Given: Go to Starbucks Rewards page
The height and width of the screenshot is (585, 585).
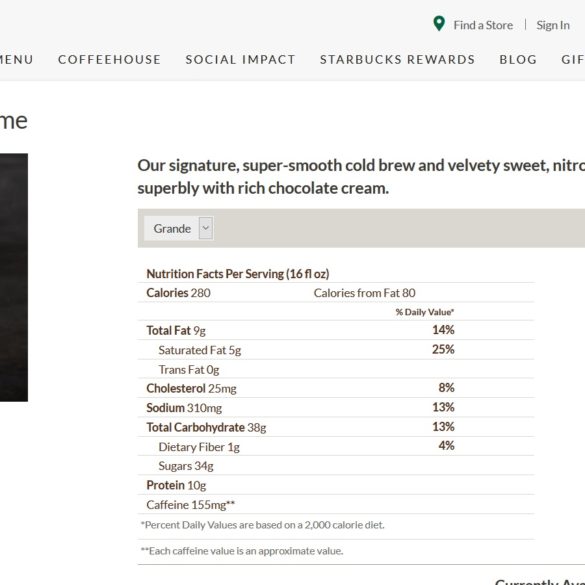Looking at the screenshot, I should (397, 60).
